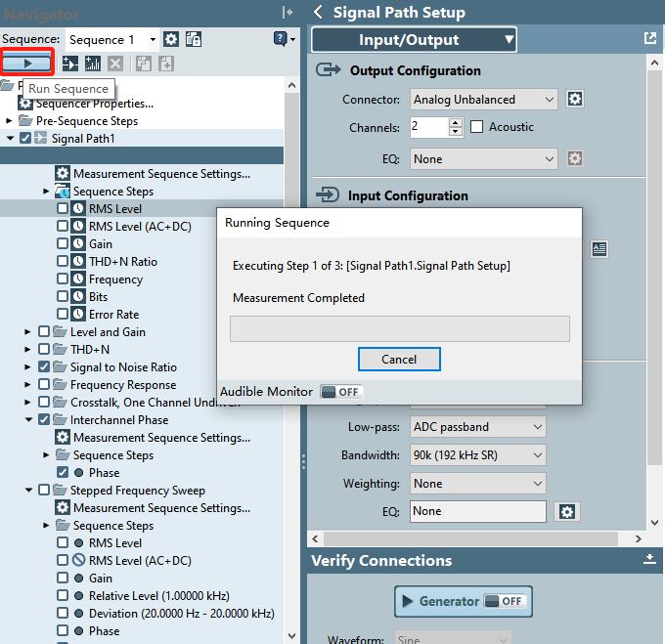Image resolution: width=665 pixels, height=644 pixels.
Task: Open the input EQ settings gear
Action: pyautogui.click(x=568, y=511)
